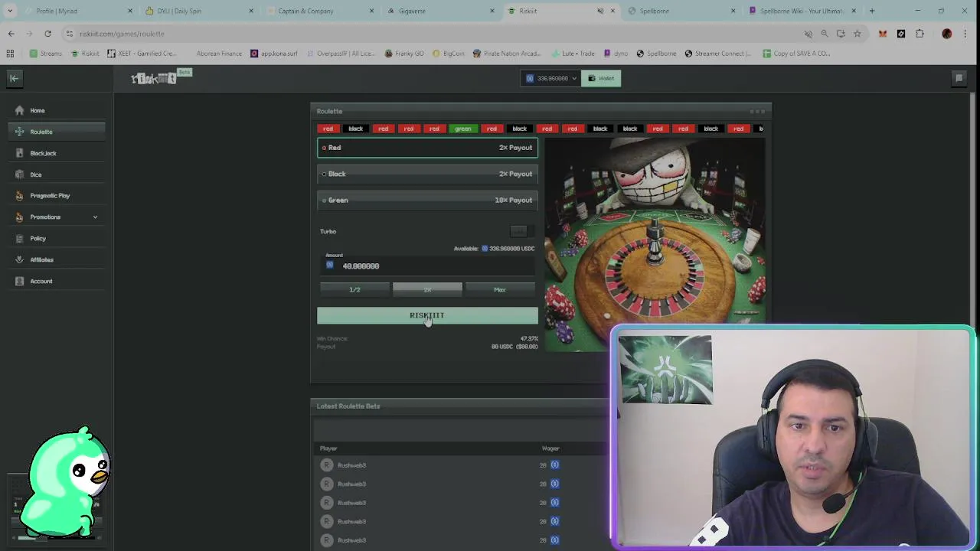Open the Chrome three-dot menu
The height and width of the screenshot is (551, 980).
966,34
